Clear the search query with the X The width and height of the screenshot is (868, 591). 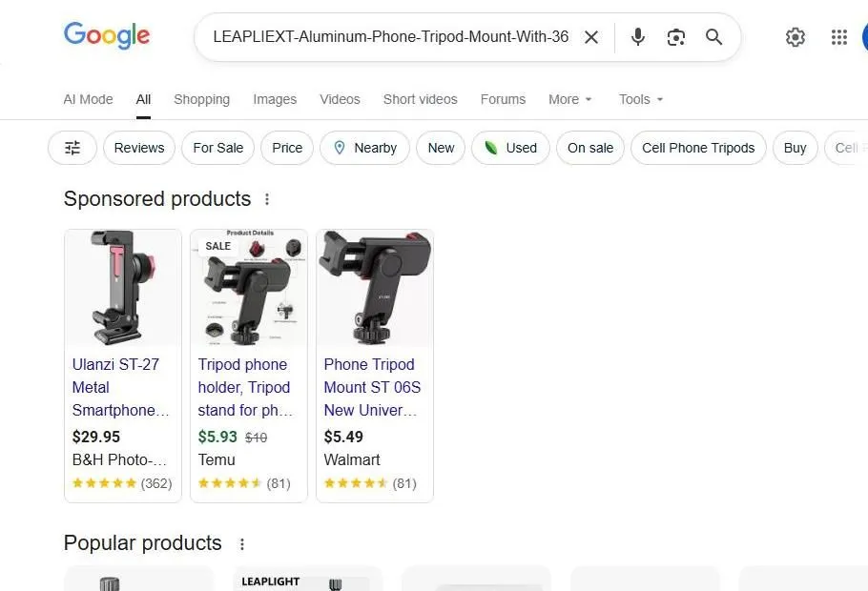(591, 37)
